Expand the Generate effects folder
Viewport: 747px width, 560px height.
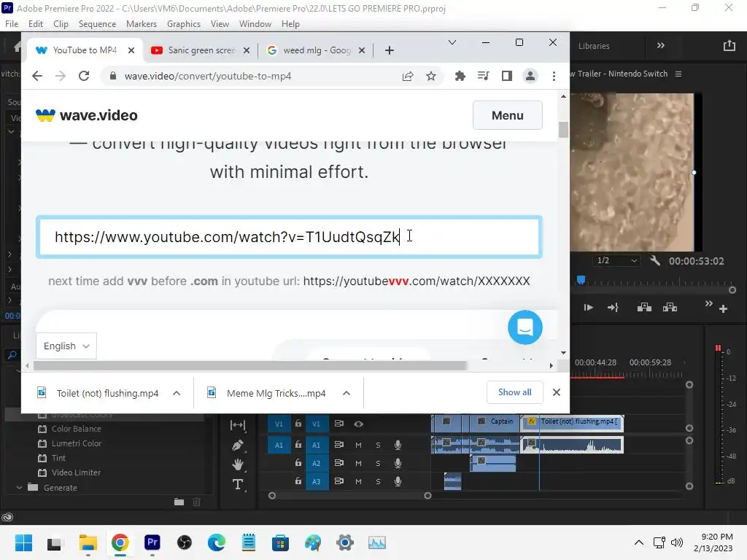point(19,488)
